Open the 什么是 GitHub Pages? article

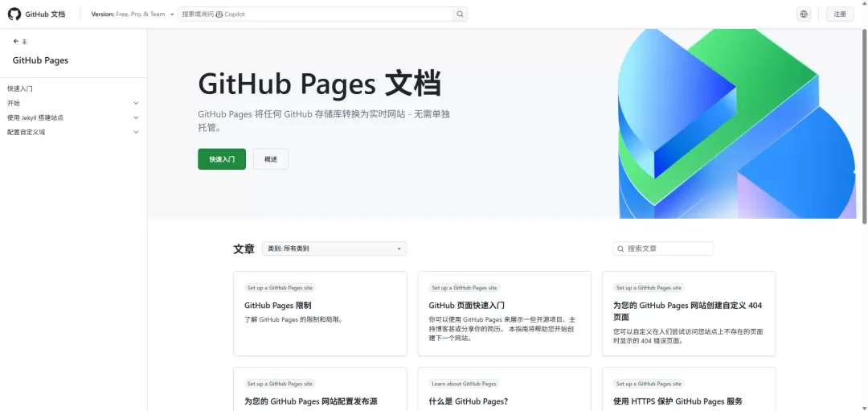tap(469, 401)
